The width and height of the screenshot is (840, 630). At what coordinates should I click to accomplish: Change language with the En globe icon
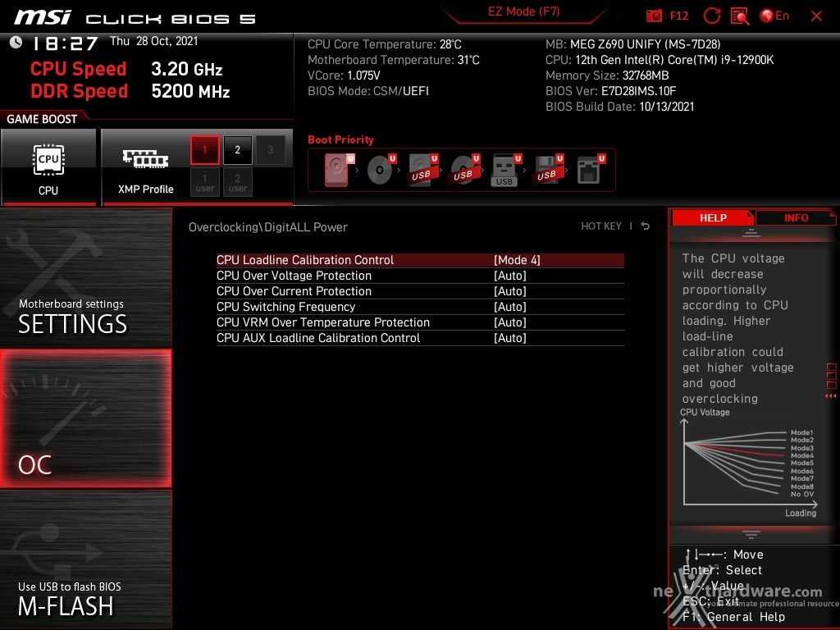[x=774, y=16]
